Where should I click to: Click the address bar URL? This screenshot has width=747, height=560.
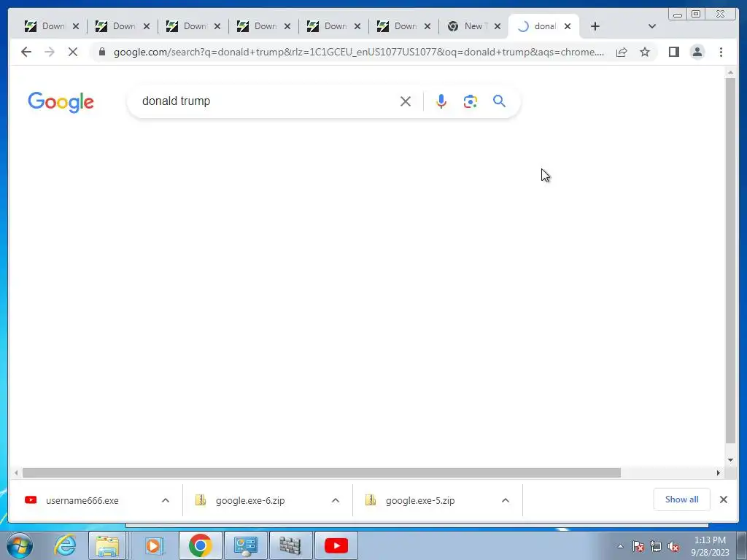pyautogui.click(x=359, y=52)
